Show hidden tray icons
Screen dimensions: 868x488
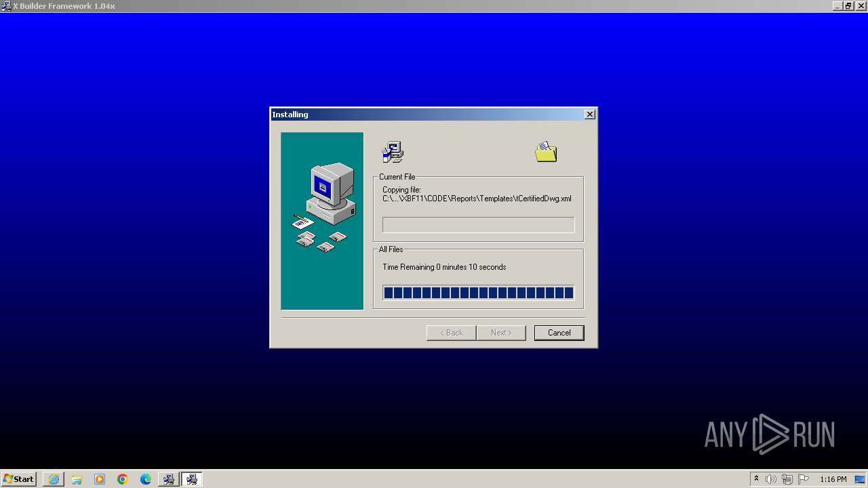tap(756, 479)
